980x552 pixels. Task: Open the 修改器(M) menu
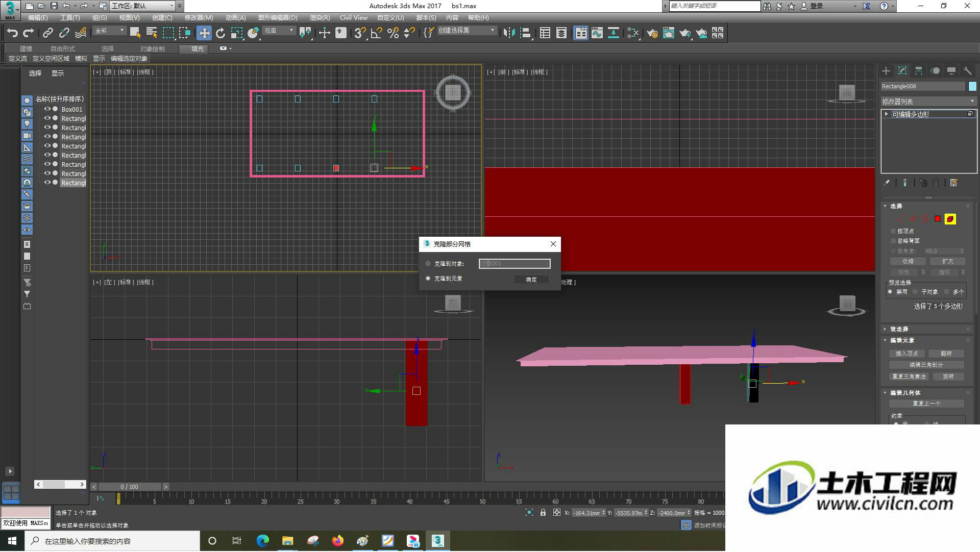[x=199, y=18]
